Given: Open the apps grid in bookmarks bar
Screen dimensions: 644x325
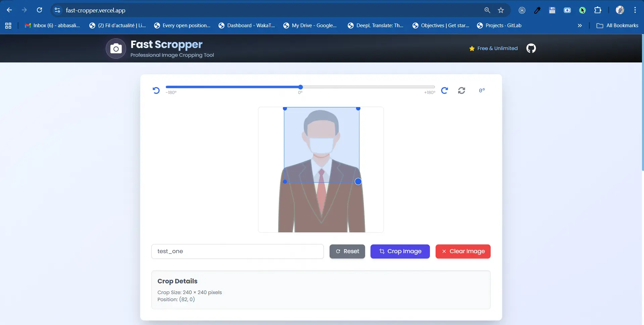Looking at the screenshot, I should (x=8, y=26).
